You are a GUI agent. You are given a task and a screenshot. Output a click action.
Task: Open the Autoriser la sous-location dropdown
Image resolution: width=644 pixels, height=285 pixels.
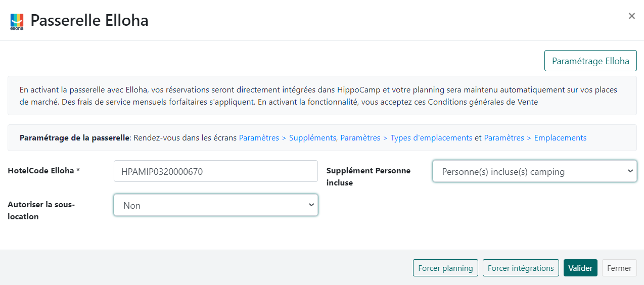[x=215, y=205]
